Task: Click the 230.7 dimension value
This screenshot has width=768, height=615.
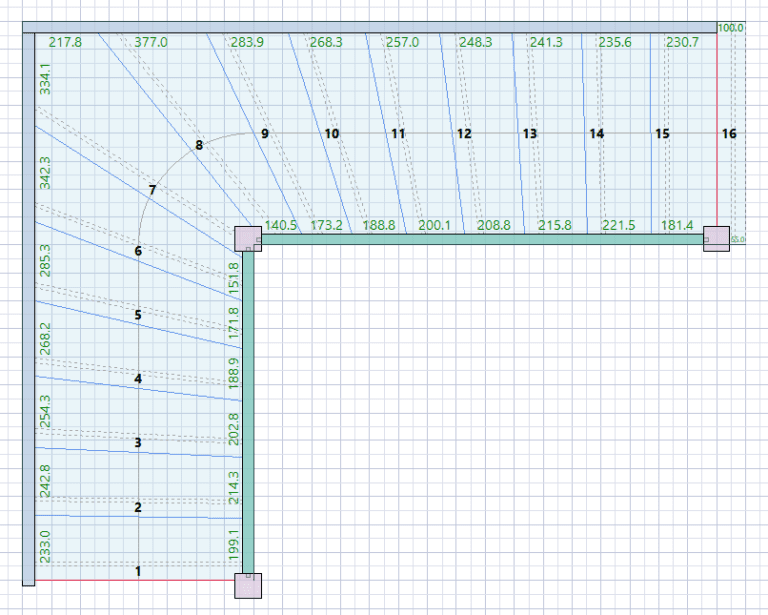Action: [682, 42]
